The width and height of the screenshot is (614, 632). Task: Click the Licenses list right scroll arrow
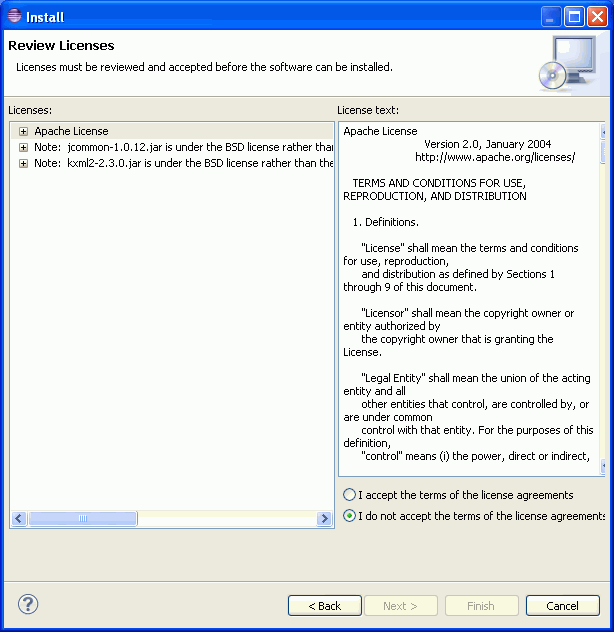pos(324,518)
